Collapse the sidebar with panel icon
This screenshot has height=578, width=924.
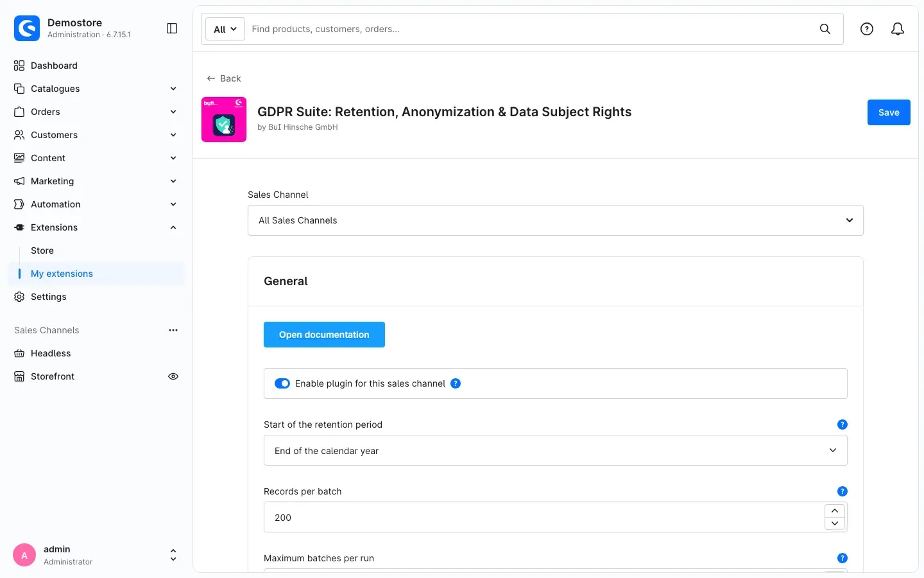point(172,28)
